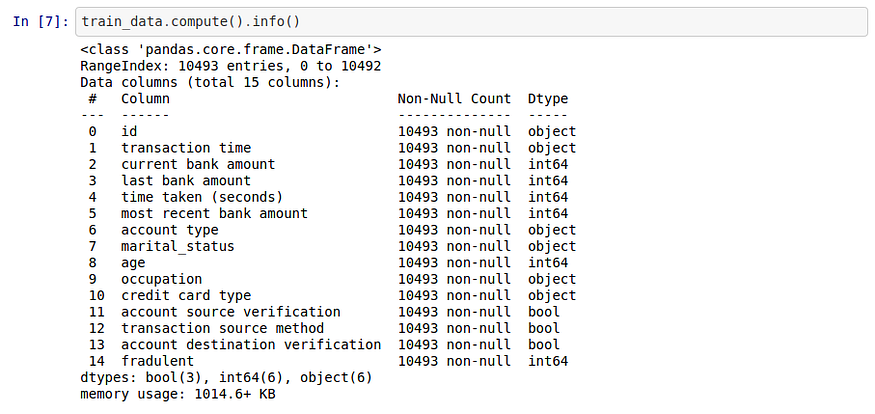Click the most recent bank amount column name

(x=214, y=214)
